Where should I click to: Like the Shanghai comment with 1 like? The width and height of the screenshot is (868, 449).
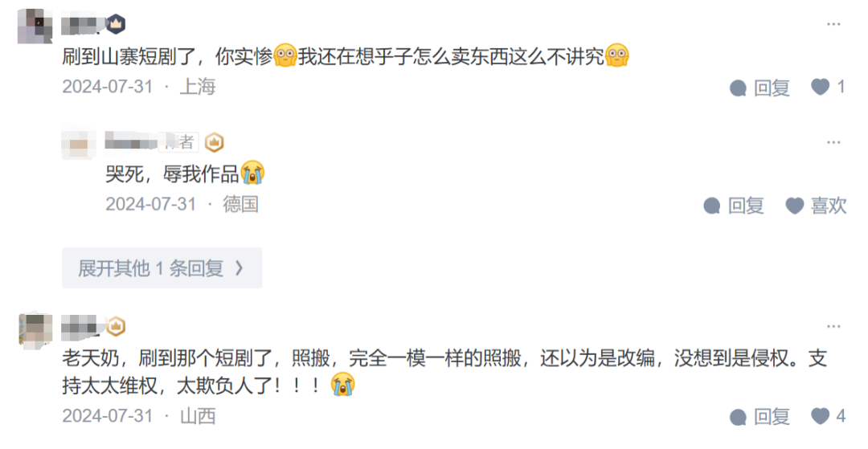(828, 87)
